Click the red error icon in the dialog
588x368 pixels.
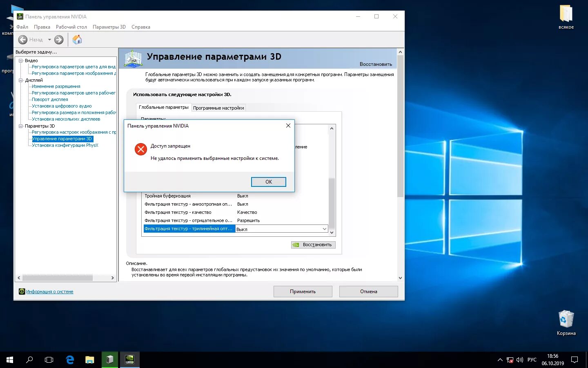click(x=141, y=149)
